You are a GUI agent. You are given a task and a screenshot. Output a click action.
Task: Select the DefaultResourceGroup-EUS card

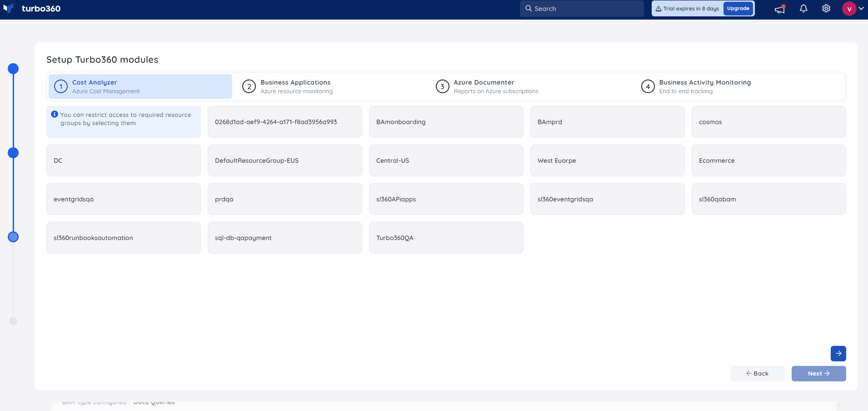pyautogui.click(x=285, y=160)
